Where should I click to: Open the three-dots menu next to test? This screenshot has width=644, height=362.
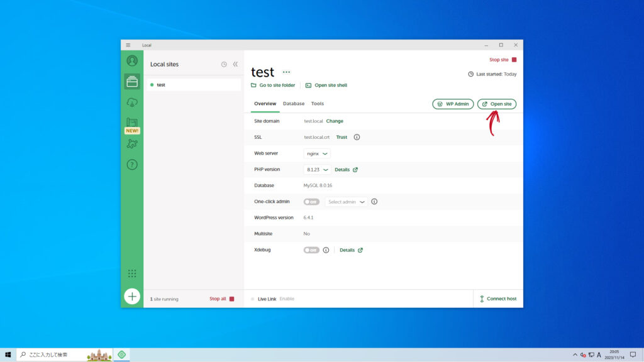coord(286,72)
